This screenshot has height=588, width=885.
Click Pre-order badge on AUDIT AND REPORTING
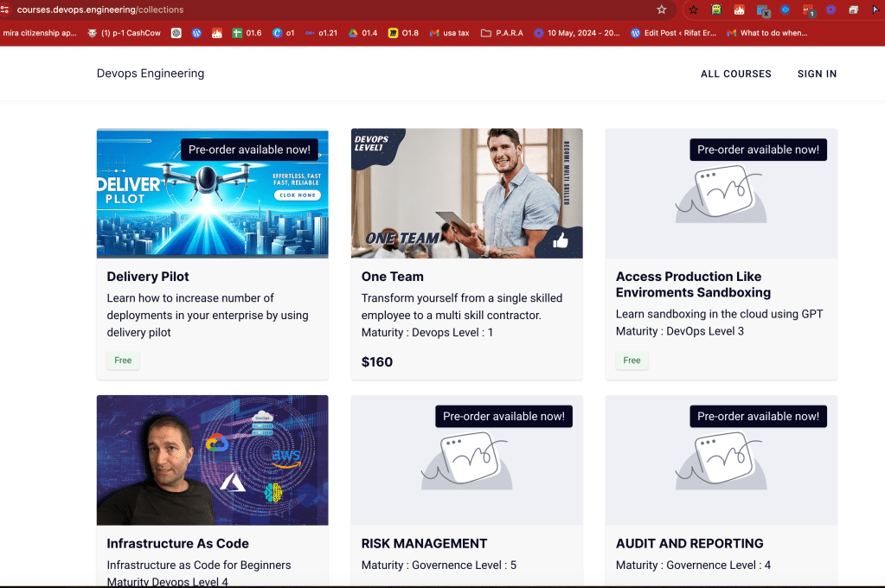click(x=758, y=417)
